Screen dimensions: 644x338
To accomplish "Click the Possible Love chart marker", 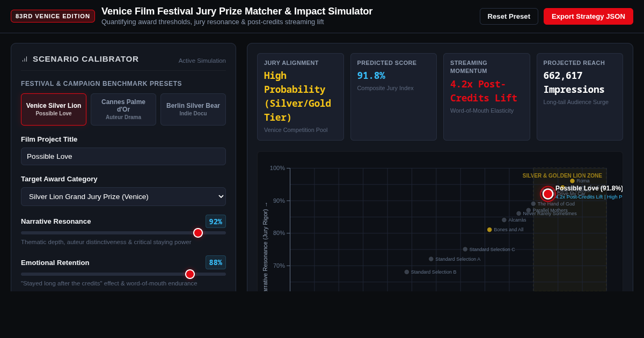I will [548, 194].
